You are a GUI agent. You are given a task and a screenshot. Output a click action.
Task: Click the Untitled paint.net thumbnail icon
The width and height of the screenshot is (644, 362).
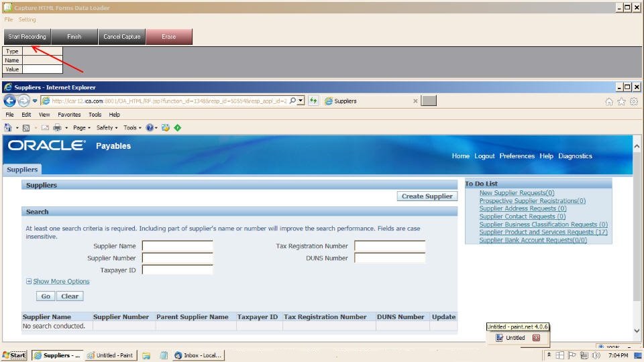499,338
